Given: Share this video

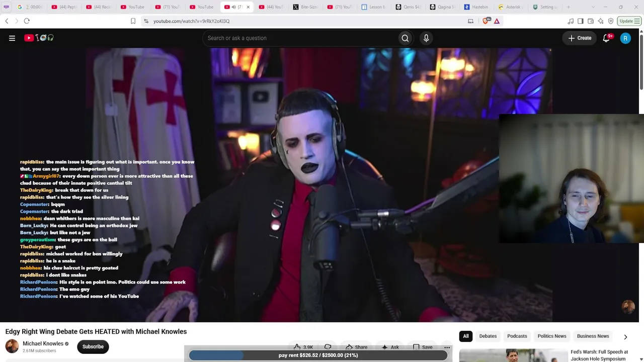Looking at the screenshot, I should pyautogui.click(x=356, y=347).
